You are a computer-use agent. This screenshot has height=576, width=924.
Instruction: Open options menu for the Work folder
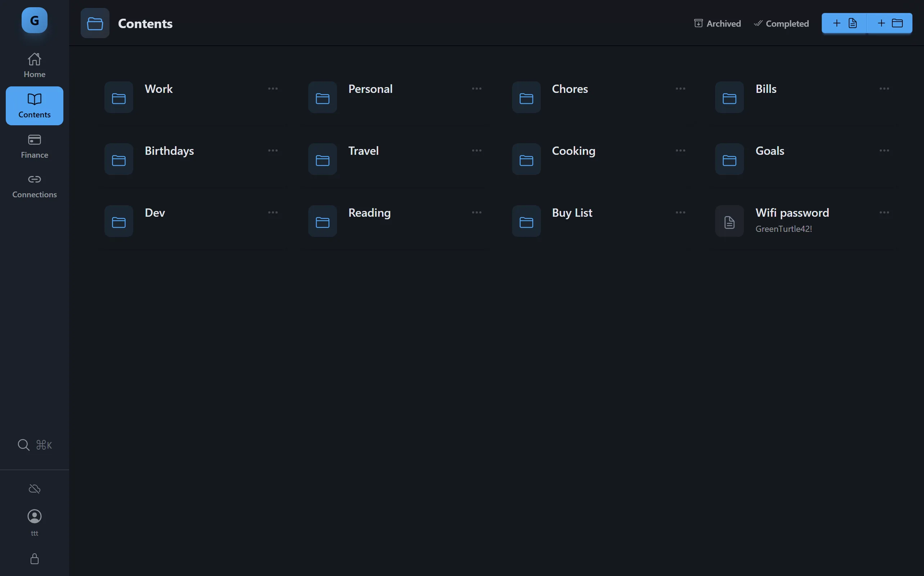pyautogui.click(x=273, y=89)
